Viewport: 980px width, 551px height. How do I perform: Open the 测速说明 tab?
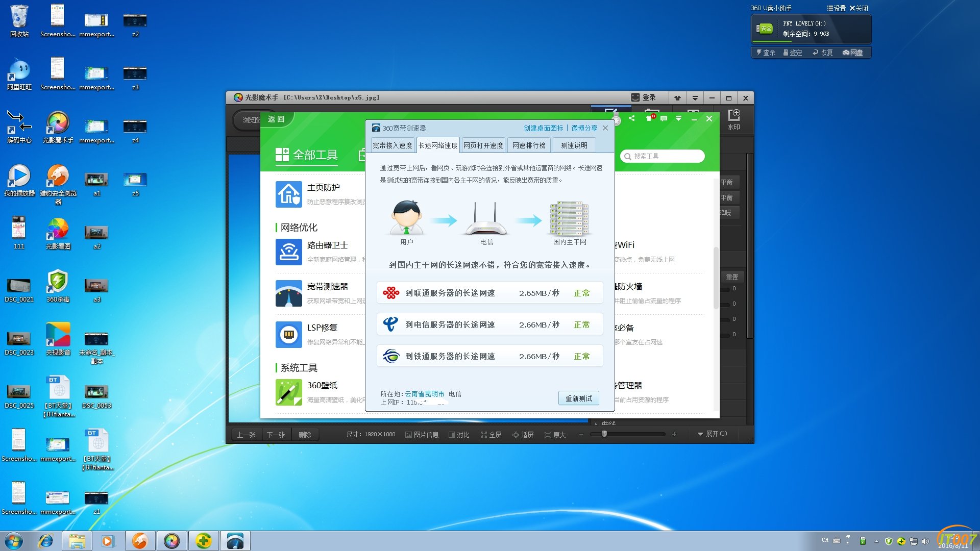coord(574,145)
